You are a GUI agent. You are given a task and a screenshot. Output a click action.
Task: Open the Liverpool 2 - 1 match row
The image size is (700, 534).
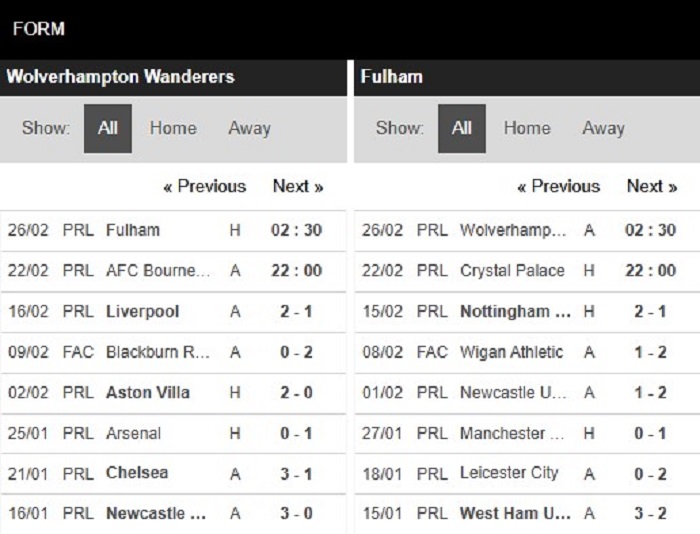pyautogui.click(x=173, y=312)
